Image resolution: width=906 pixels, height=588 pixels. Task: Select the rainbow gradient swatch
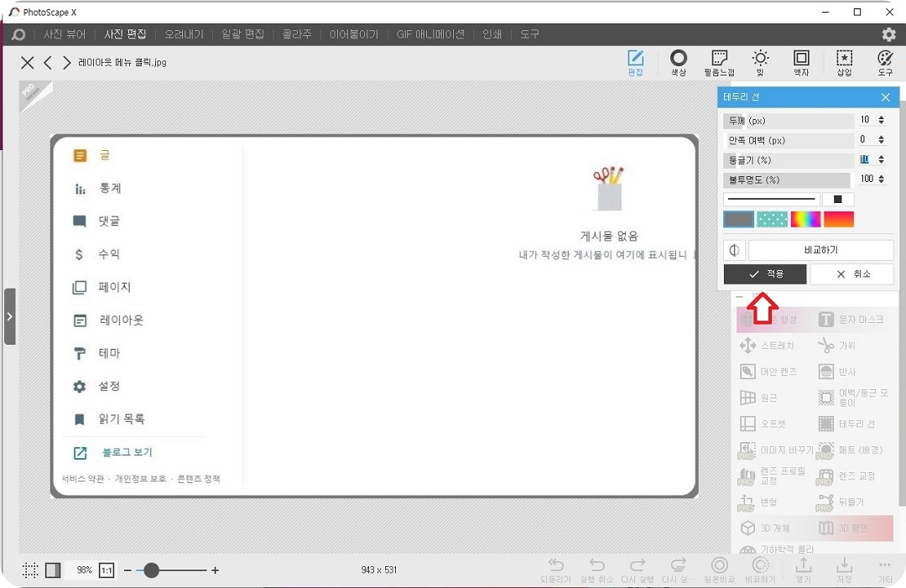coord(805,220)
